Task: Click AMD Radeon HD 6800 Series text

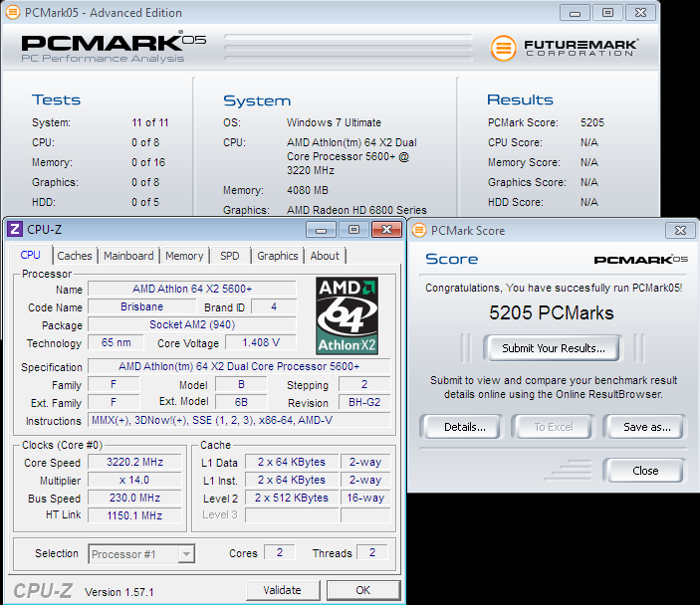Action: coord(356,210)
